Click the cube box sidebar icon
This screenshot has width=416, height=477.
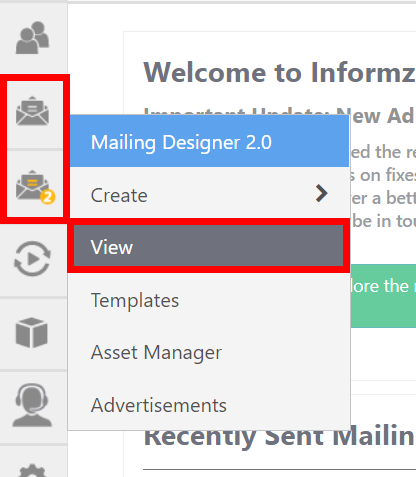[32, 333]
